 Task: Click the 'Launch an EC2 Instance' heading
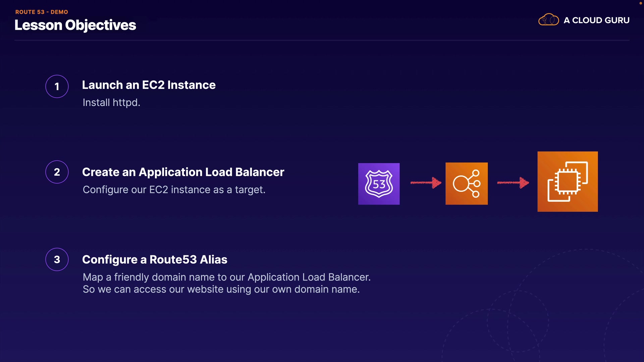pos(149,85)
